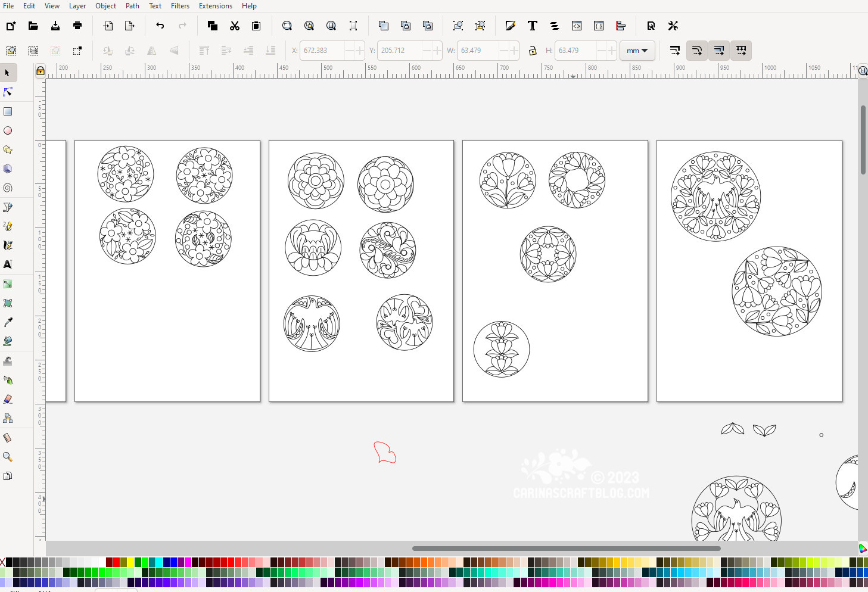Select the Gradient tool
This screenshot has width=868, height=592.
click(8, 284)
